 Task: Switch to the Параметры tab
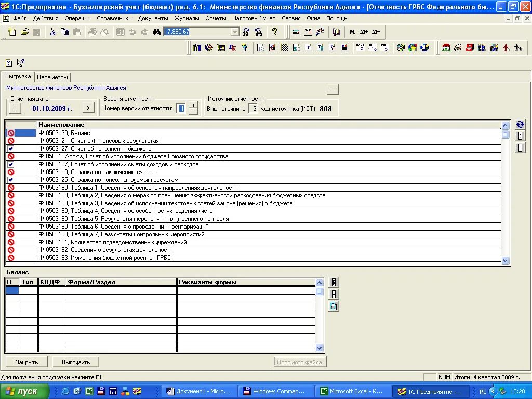point(52,77)
